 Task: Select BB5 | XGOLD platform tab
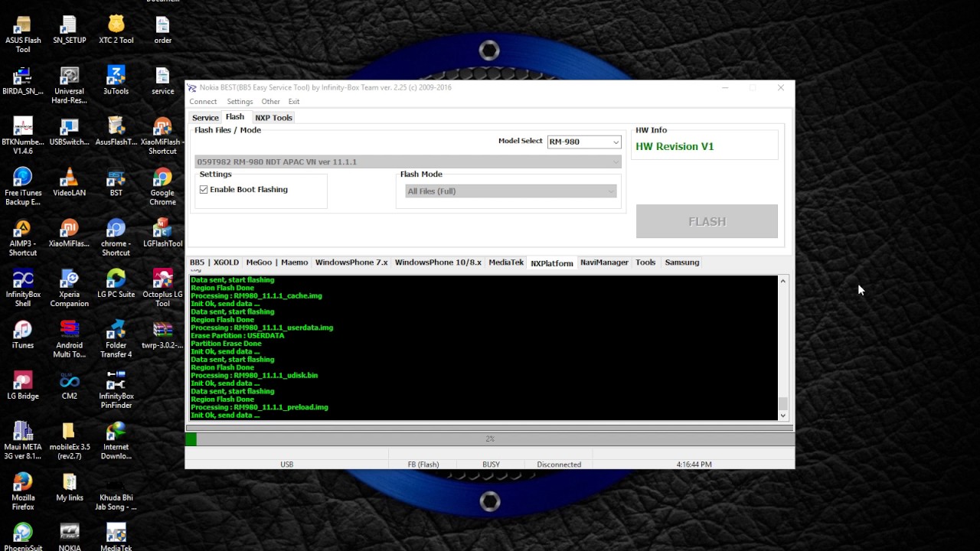click(214, 262)
